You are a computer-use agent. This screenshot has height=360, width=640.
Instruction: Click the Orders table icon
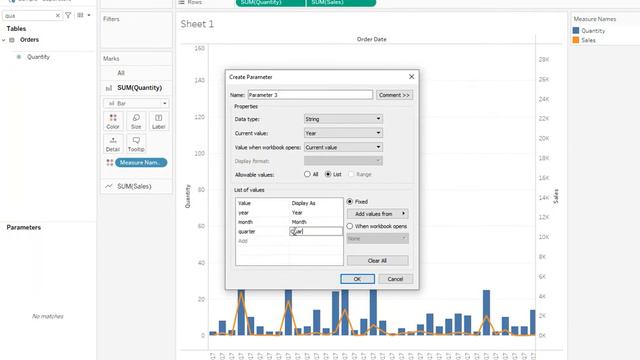(x=12, y=40)
